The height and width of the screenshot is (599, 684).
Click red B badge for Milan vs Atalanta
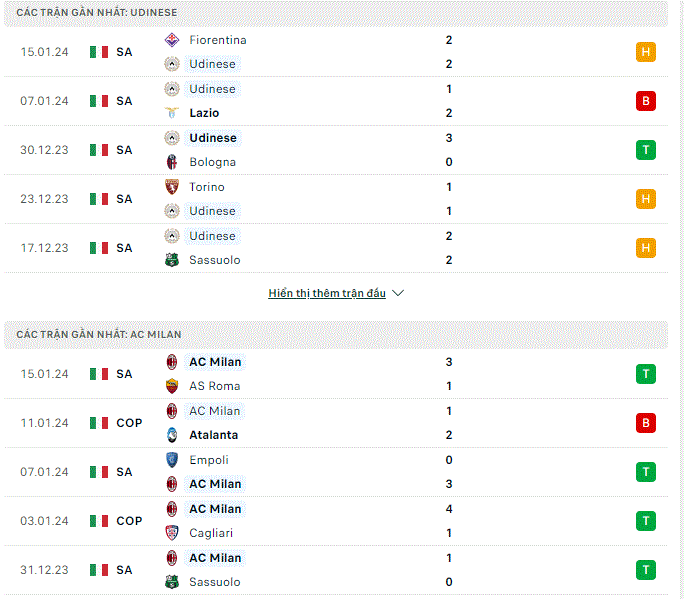[646, 423]
